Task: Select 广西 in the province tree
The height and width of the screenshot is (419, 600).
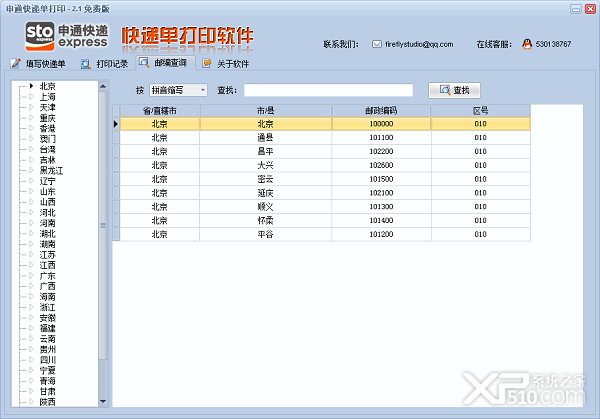Action: pyautogui.click(x=47, y=286)
